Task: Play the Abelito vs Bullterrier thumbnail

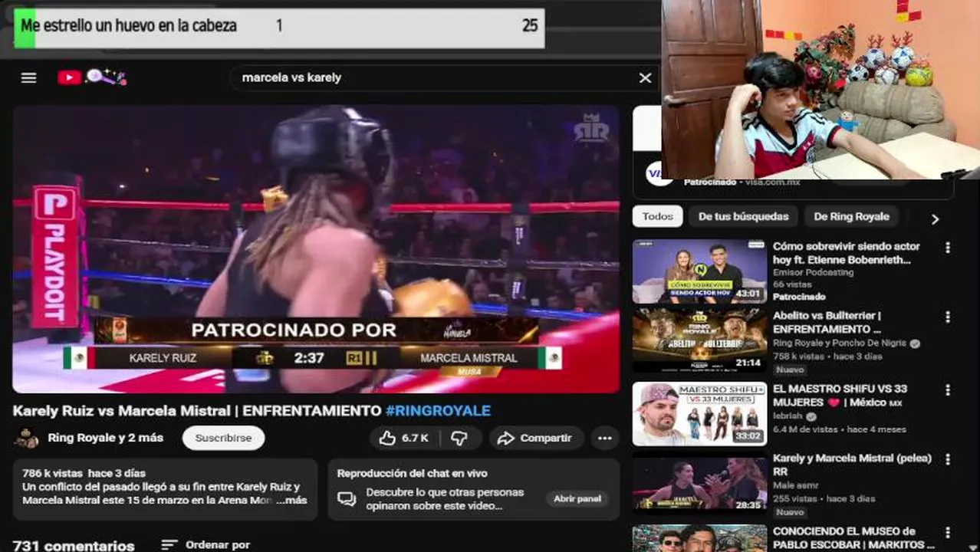Action: point(699,340)
